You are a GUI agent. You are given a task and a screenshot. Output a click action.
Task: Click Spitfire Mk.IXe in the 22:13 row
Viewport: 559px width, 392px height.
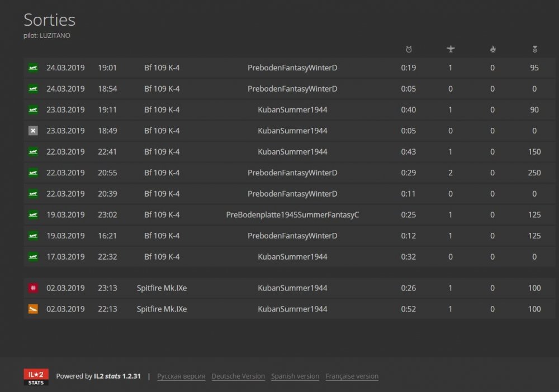[162, 309]
